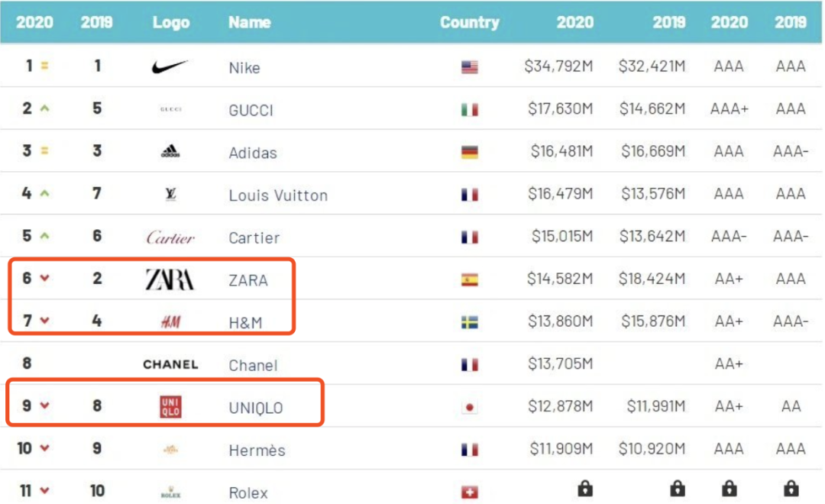Viewport: 825px width, 504px height.
Task: Click the ZARA logo
Action: click(x=170, y=279)
